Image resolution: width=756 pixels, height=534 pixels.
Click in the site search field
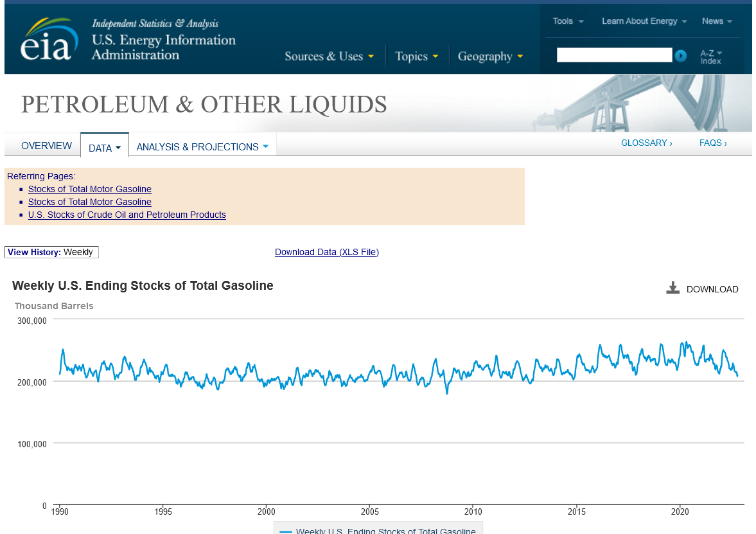(613, 55)
